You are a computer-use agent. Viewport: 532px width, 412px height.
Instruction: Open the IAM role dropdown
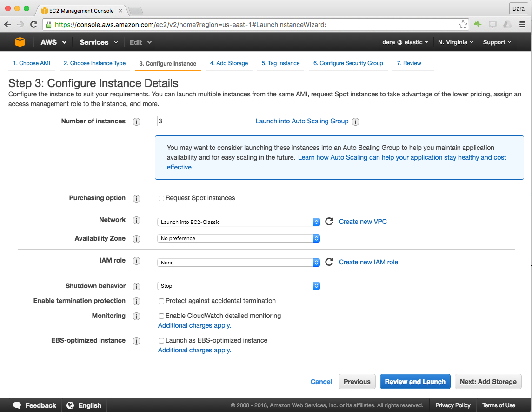pyautogui.click(x=239, y=263)
